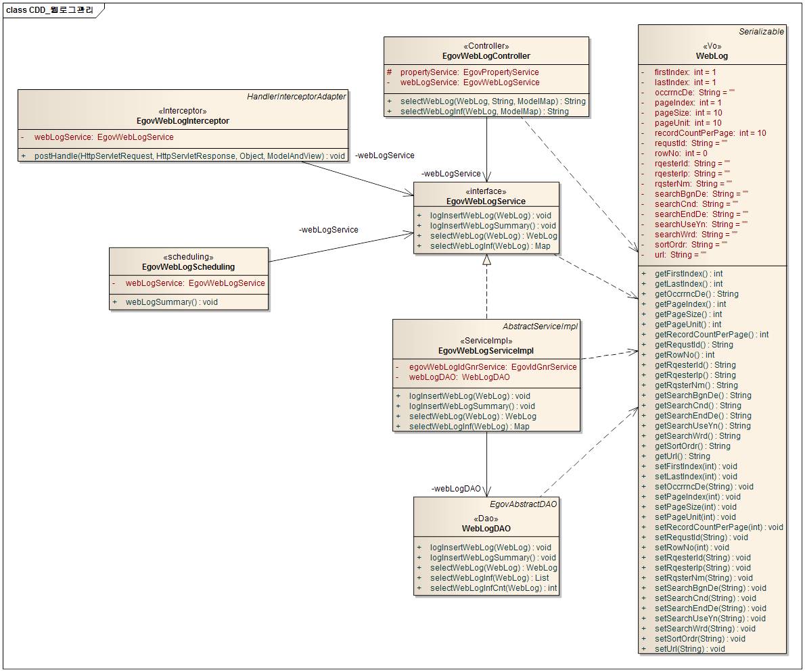Click the propertyService attribute in the controller

469,72
